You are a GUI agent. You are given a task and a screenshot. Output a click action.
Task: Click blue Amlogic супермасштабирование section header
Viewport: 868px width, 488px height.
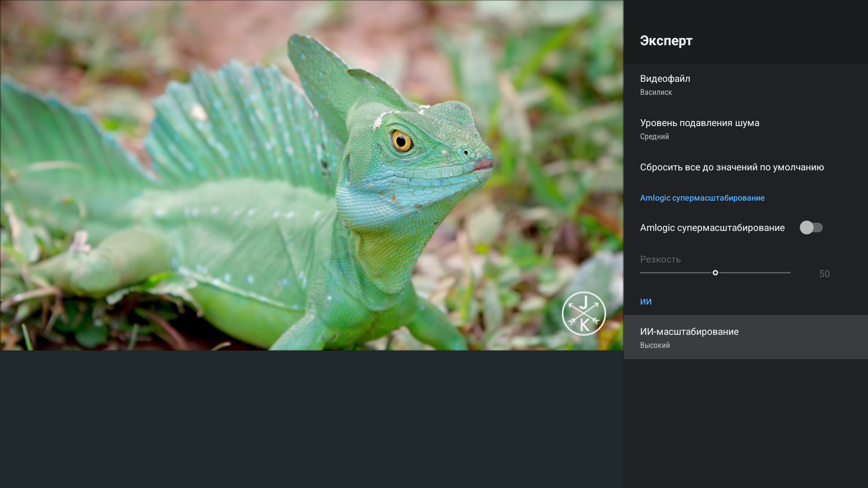[702, 198]
